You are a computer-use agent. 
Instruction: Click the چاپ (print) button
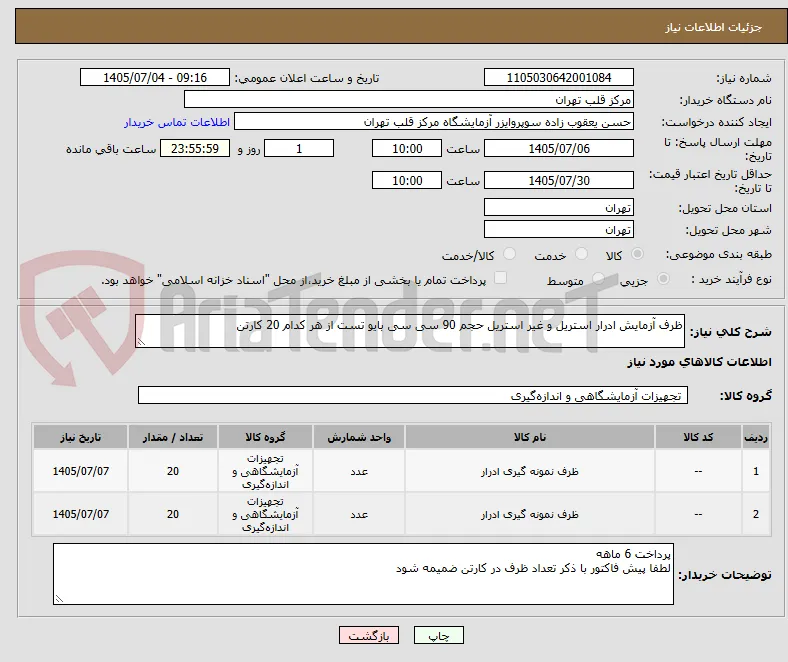coord(438,635)
